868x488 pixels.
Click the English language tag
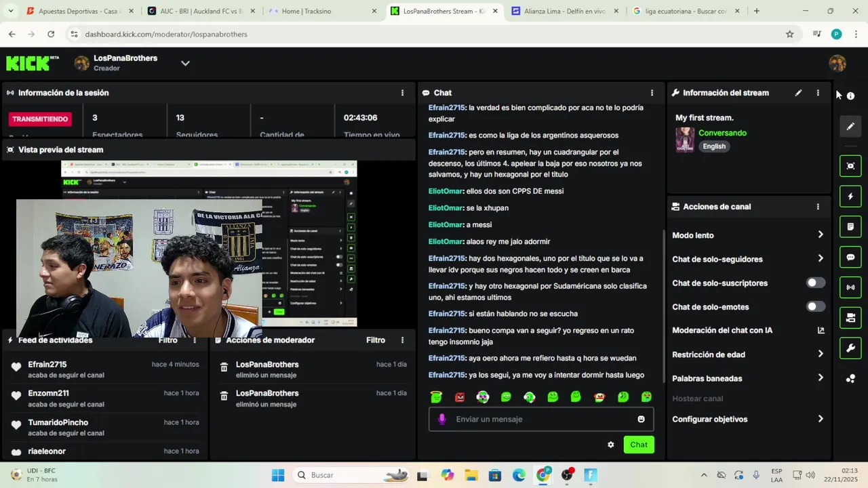click(714, 146)
